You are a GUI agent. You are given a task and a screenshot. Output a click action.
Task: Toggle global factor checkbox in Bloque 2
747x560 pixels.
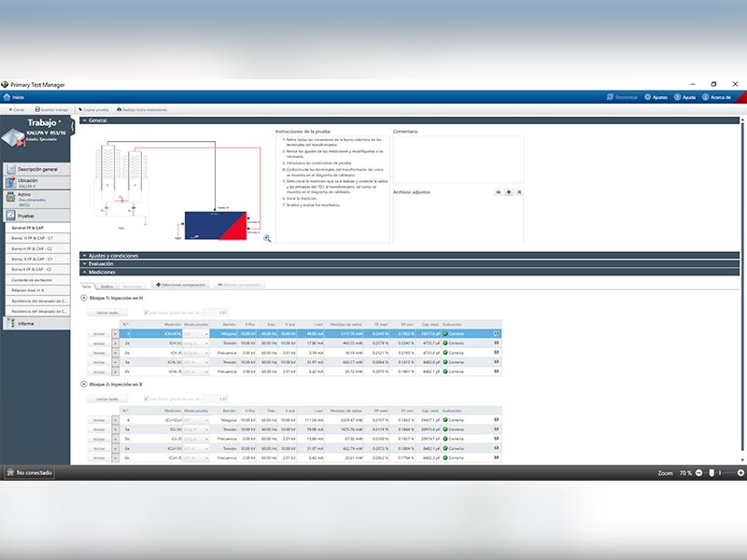point(146,399)
